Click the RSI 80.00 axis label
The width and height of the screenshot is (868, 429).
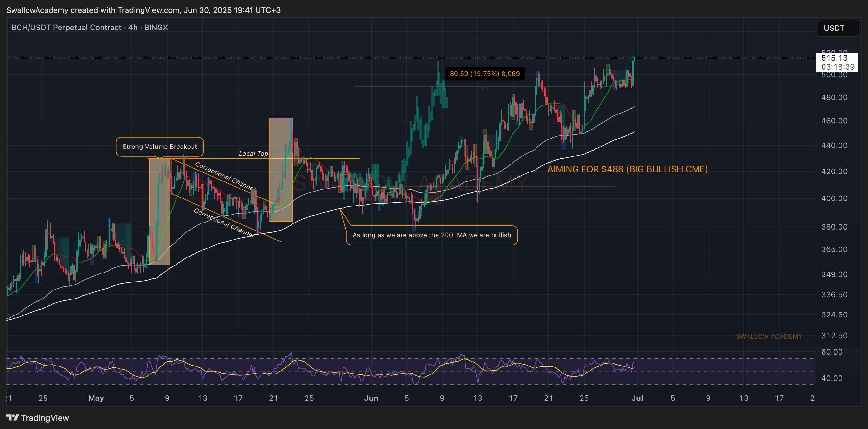point(831,352)
